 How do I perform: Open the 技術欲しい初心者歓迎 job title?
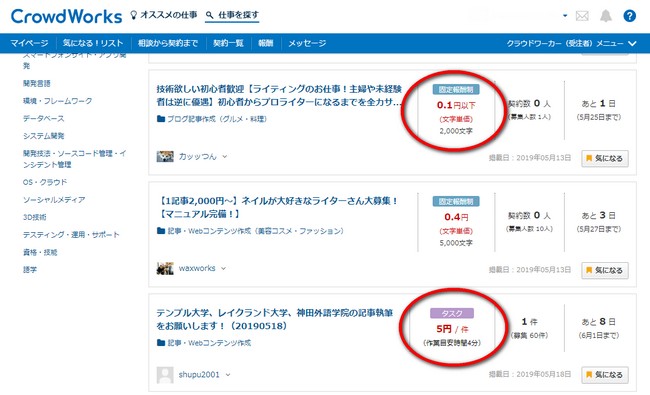(279, 95)
